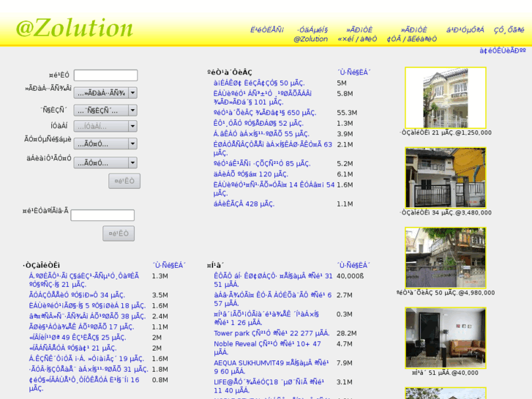This screenshot has height=399, width=532.
Task: Open the first navigation menu item left of @Zolution
Action: pyautogui.click(x=267, y=30)
